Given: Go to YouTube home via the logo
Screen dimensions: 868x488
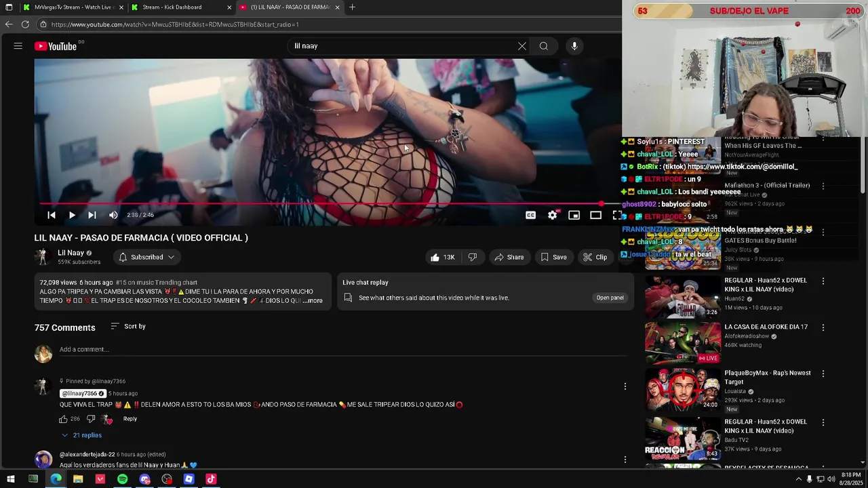Looking at the screenshot, I should [56, 46].
